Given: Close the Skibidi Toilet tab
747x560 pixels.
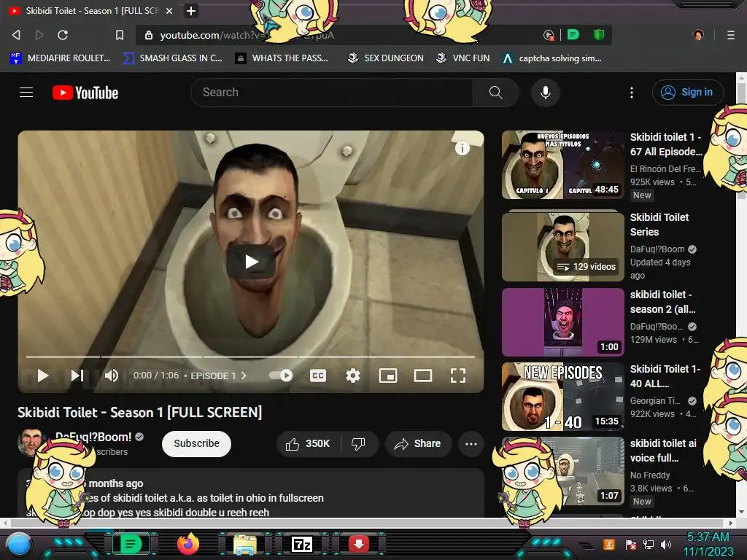Looking at the screenshot, I should [x=169, y=10].
